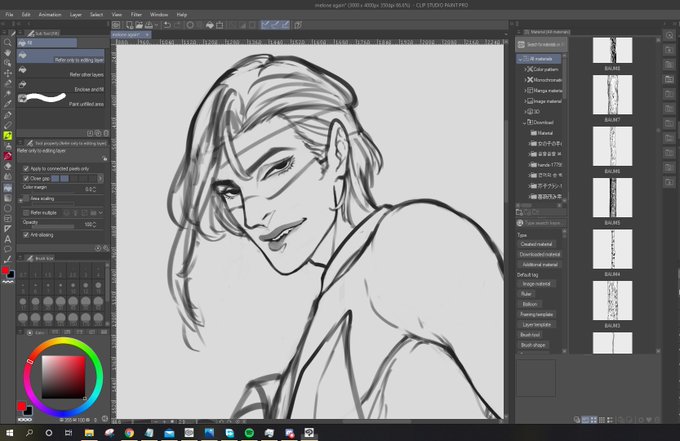Expand the Color pattern folder

pos(525,69)
